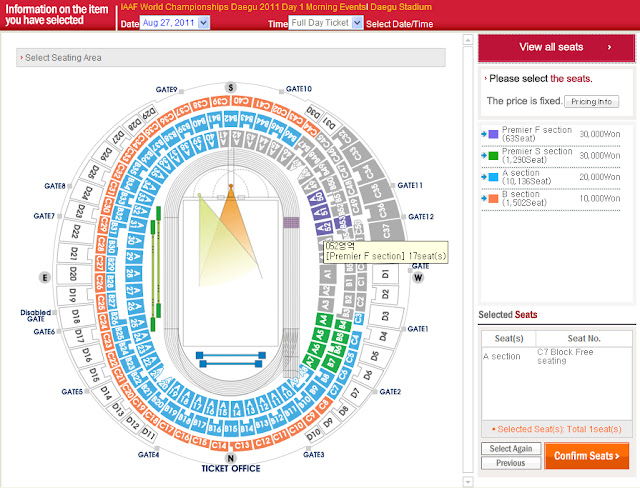Click the Select Again button
Screen dimensions: 640x488
[511, 448]
